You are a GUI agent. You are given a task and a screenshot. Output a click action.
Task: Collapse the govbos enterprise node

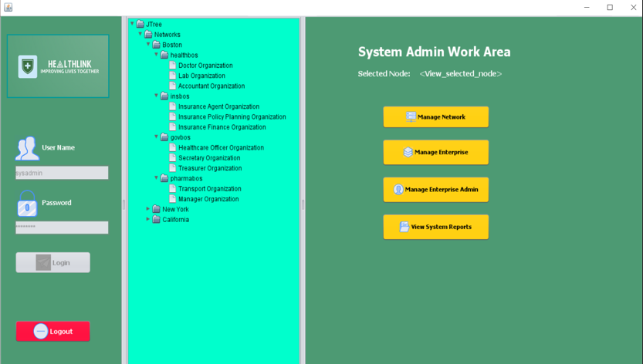[157, 137]
